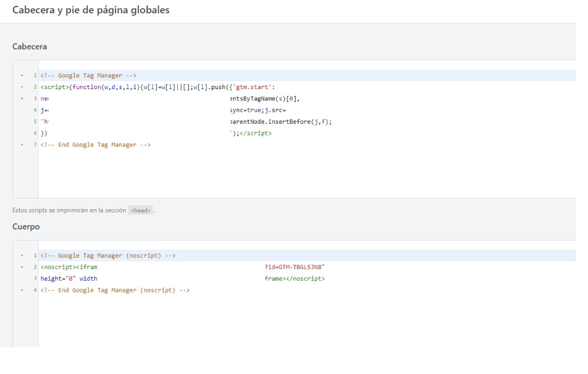The width and height of the screenshot is (588, 374).
Task: Collapse fold arrow on Cabecera line 7
Action: tap(22, 145)
